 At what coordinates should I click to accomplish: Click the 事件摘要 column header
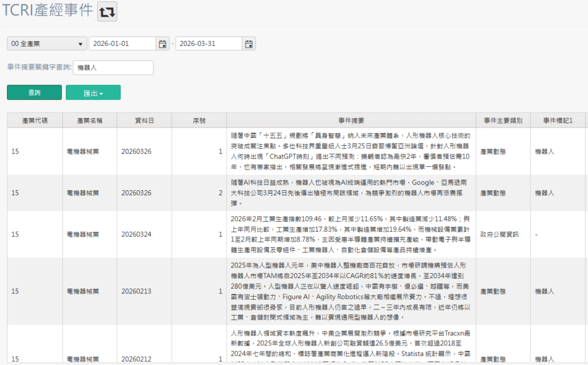351,121
